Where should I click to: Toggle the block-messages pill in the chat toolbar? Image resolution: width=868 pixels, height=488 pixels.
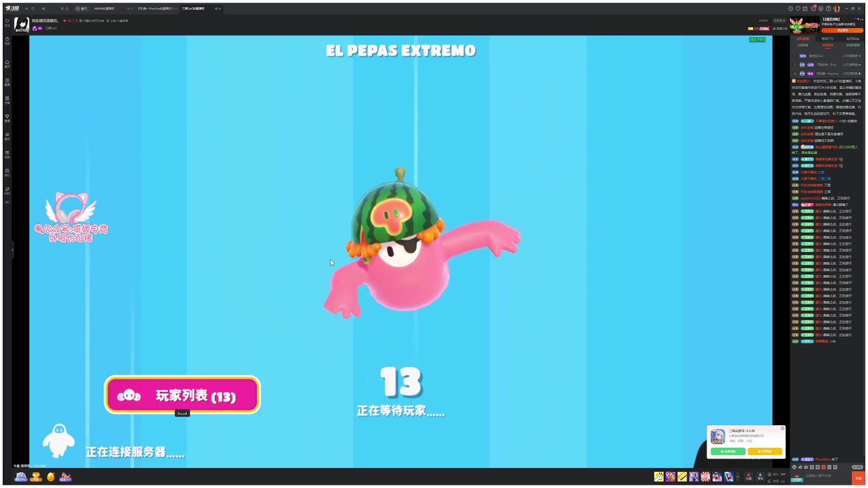click(x=857, y=467)
